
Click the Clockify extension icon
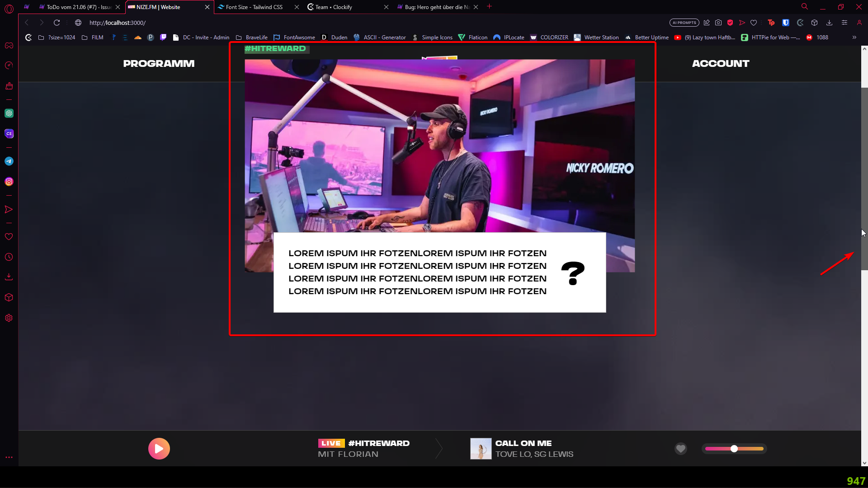[800, 23]
